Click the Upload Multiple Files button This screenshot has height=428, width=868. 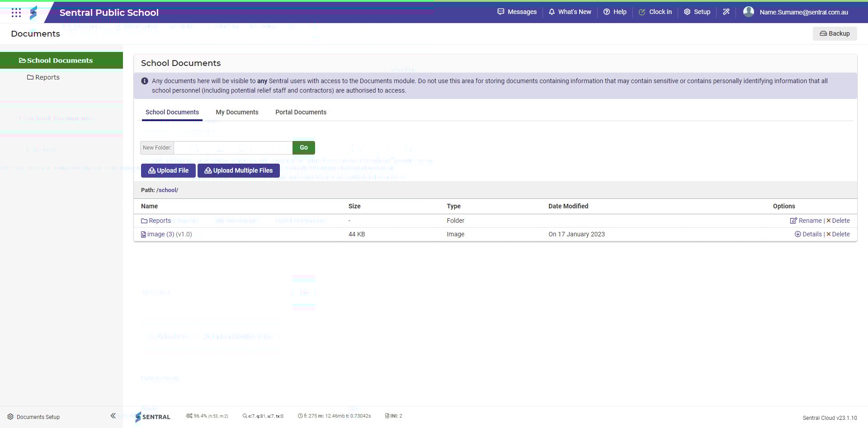tap(238, 170)
